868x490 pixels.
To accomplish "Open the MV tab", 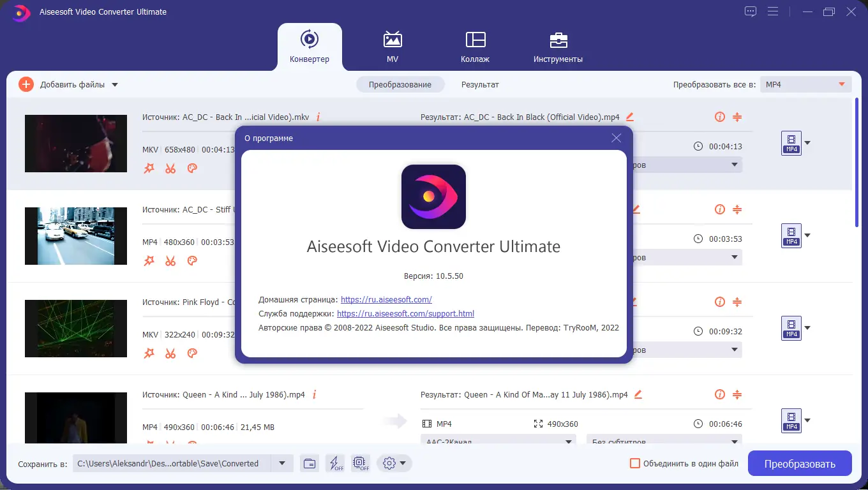I will point(393,47).
